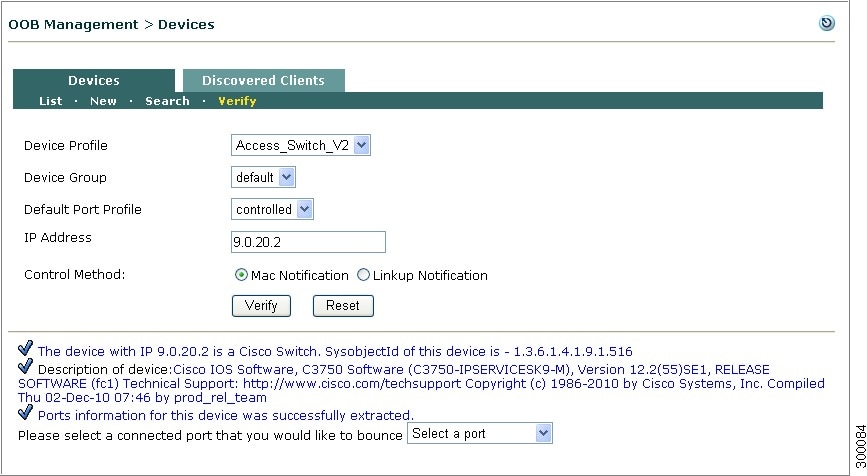Open the New submenu item

pos(103,101)
